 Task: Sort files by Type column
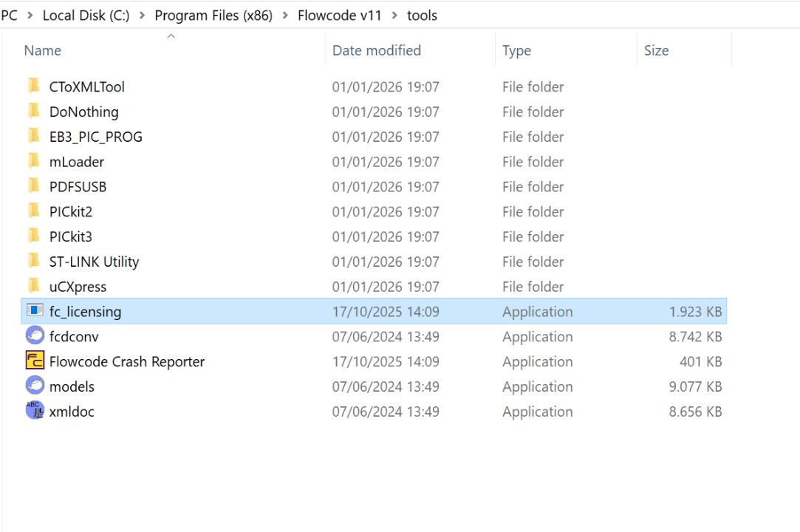tap(516, 50)
